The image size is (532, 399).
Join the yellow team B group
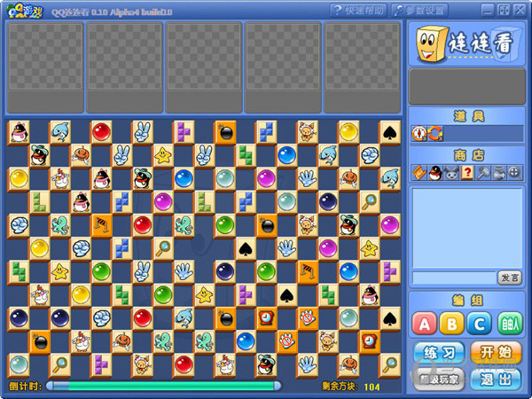[454, 324]
